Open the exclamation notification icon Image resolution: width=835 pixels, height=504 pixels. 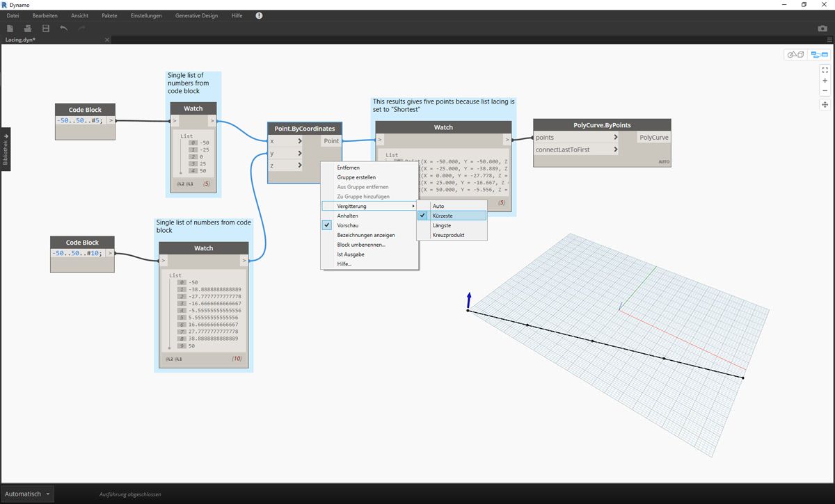(259, 15)
